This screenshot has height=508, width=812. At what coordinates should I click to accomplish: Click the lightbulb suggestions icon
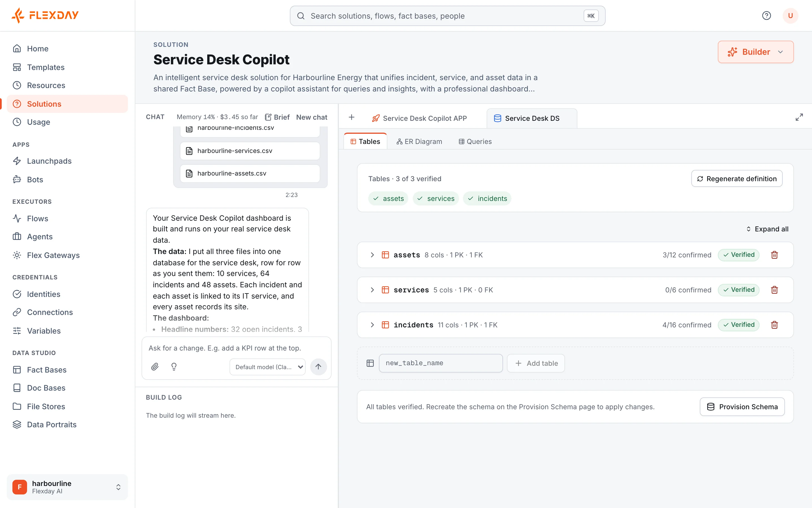tap(174, 367)
